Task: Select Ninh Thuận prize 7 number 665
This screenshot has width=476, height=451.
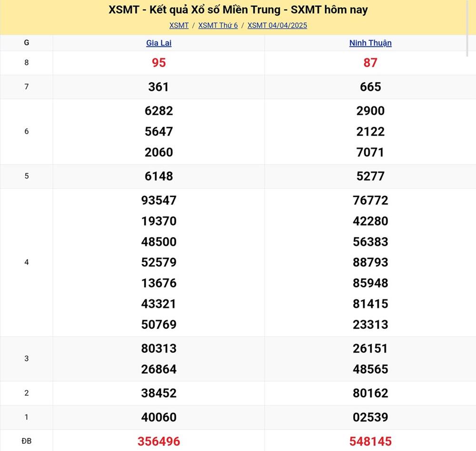Action: (x=370, y=87)
